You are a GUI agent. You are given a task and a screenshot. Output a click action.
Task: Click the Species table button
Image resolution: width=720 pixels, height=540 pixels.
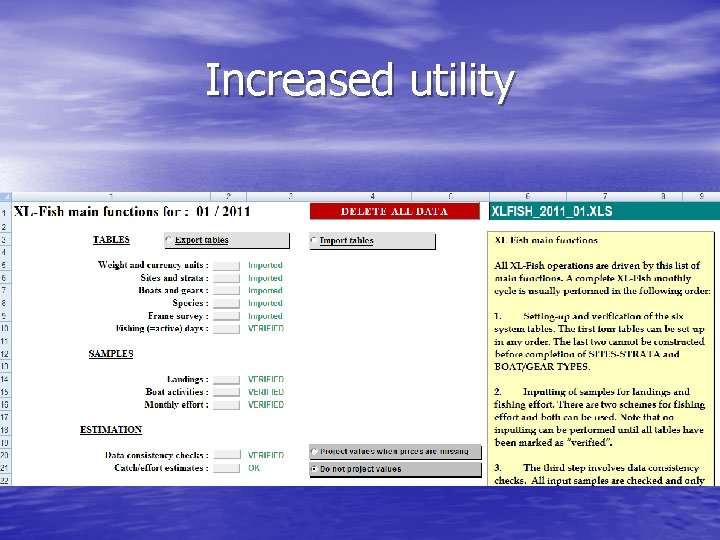pyautogui.click(x=226, y=304)
